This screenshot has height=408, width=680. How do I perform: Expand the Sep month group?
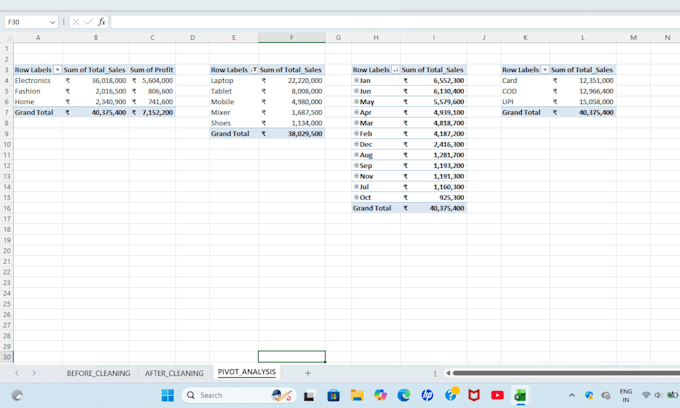(356, 165)
